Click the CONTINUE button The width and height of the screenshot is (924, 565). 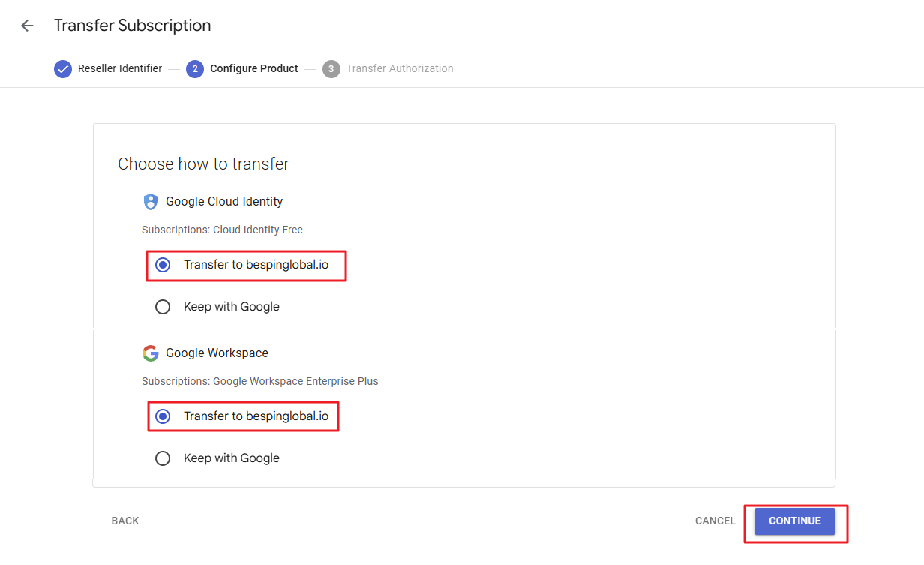point(795,521)
